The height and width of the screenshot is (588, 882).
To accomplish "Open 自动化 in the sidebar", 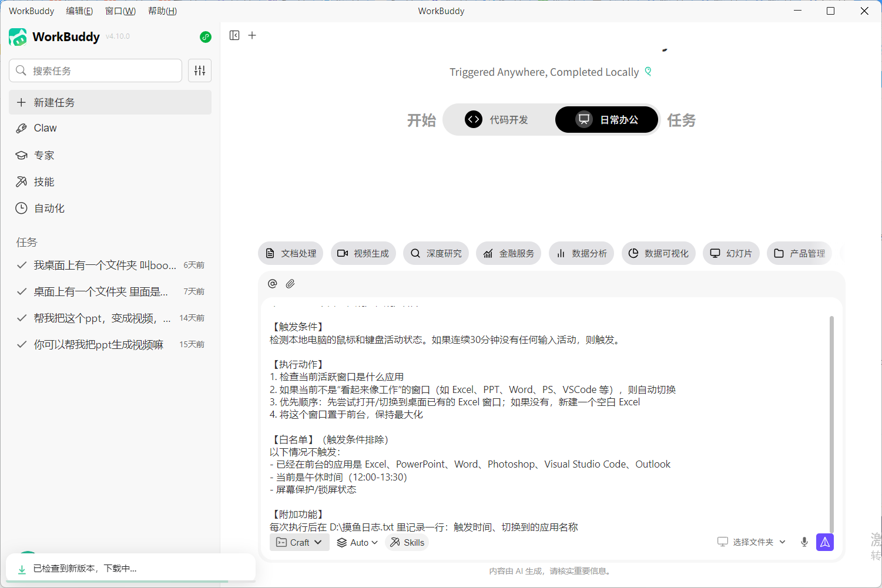I will coord(110,208).
